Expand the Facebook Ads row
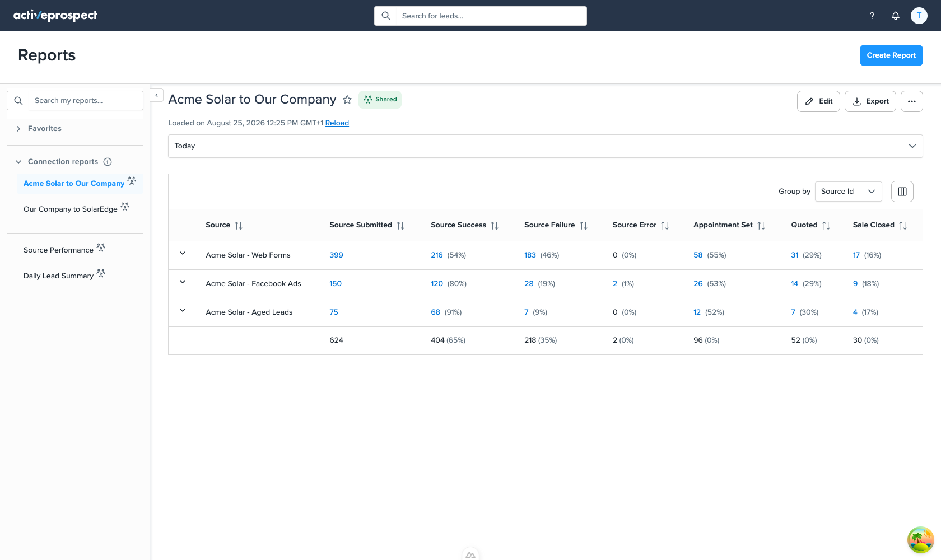 183,282
